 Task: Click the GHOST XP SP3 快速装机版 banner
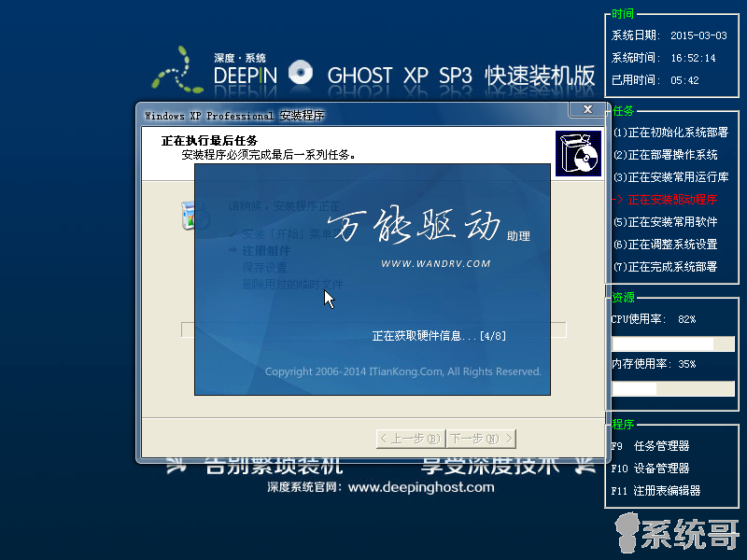461,76
